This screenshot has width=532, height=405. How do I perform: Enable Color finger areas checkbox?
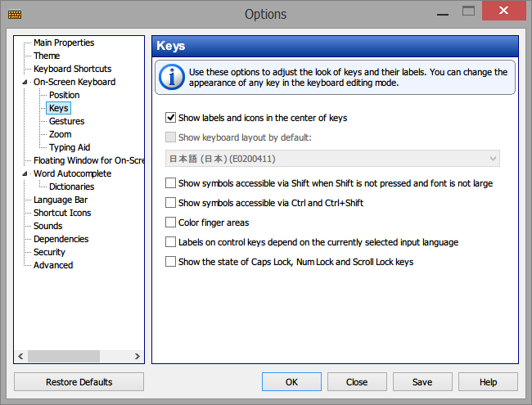click(x=170, y=223)
